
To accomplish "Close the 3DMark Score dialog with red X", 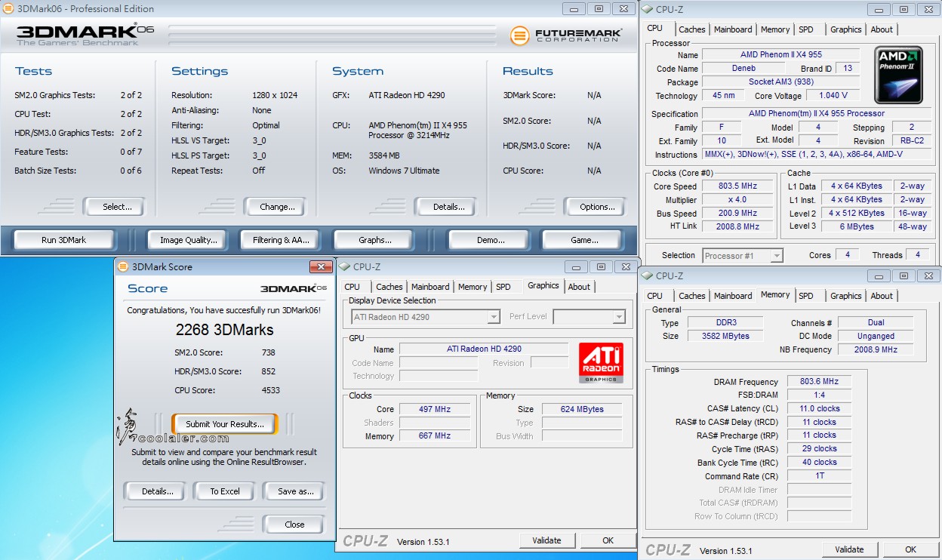I will (321, 266).
